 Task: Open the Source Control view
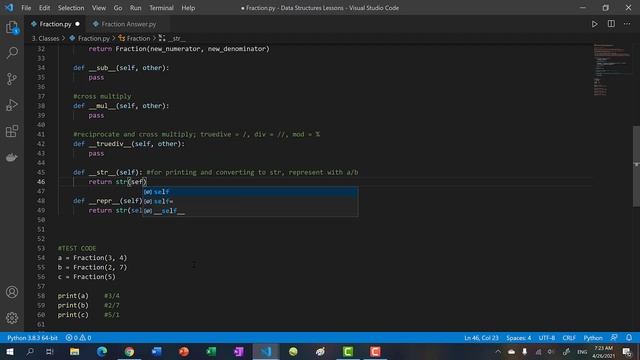[x=12, y=79]
